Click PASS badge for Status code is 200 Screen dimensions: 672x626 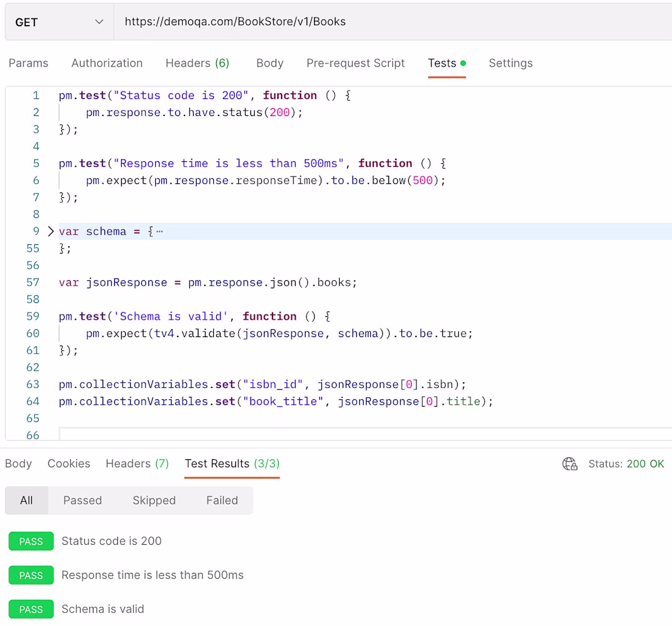click(x=31, y=541)
